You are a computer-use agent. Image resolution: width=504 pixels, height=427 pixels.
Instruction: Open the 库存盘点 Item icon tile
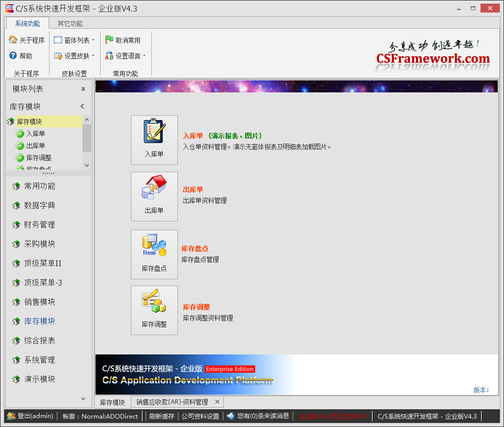click(154, 254)
